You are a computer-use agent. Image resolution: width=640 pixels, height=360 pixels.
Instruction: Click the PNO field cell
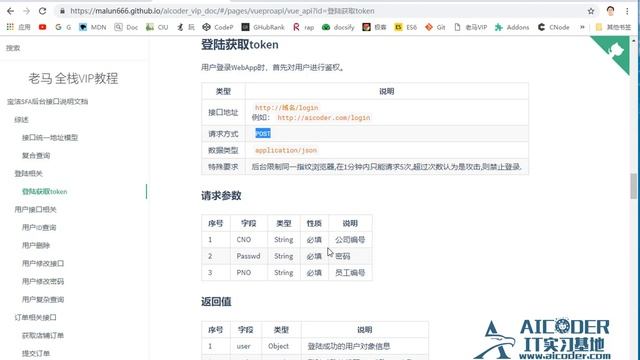click(249, 272)
